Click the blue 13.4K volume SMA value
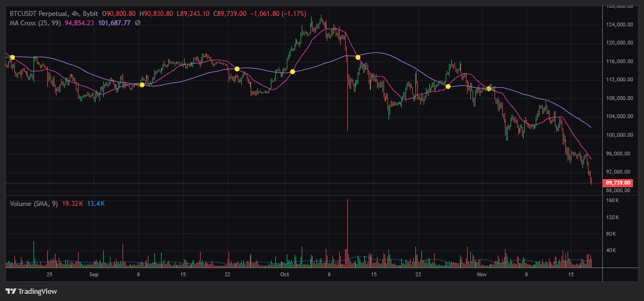The width and height of the screenshot is (644, 301). tap(96, 204)
